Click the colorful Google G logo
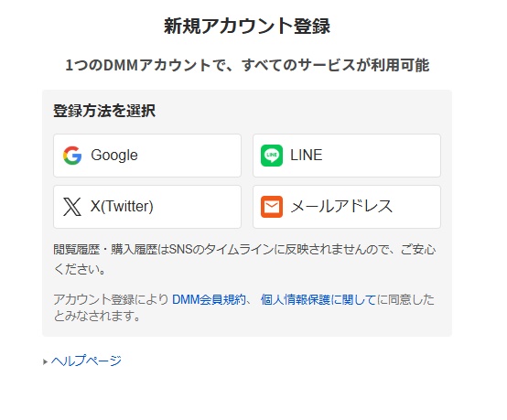507x420 pixels. (x=72, y=156)
